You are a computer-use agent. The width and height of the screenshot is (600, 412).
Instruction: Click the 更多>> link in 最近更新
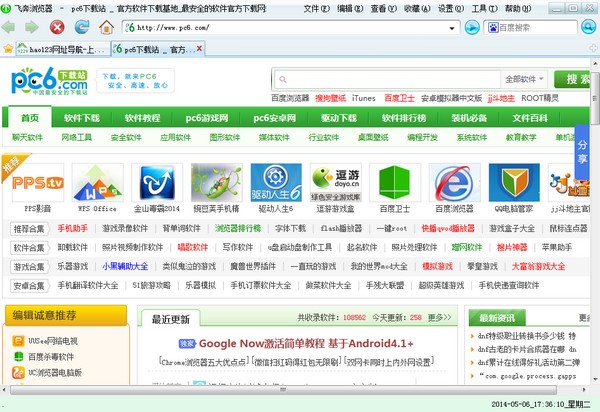[440, 318]
